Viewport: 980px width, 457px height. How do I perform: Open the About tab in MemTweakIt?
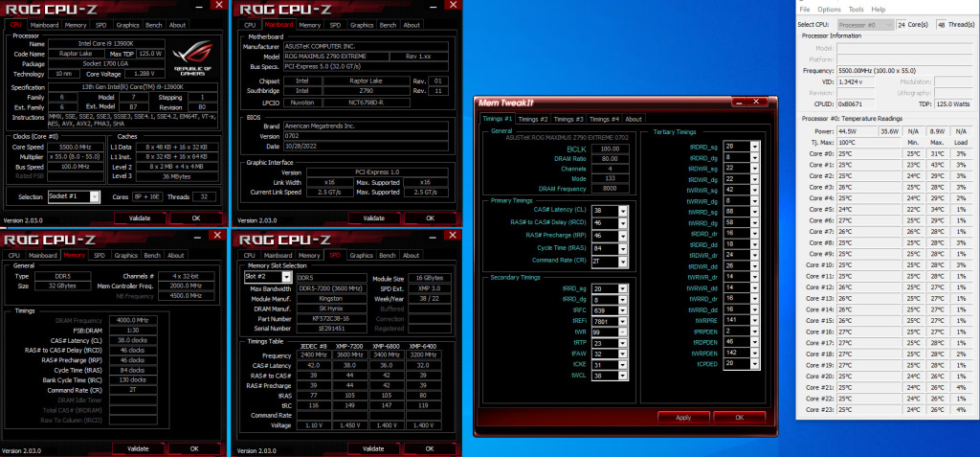[634, 119]
